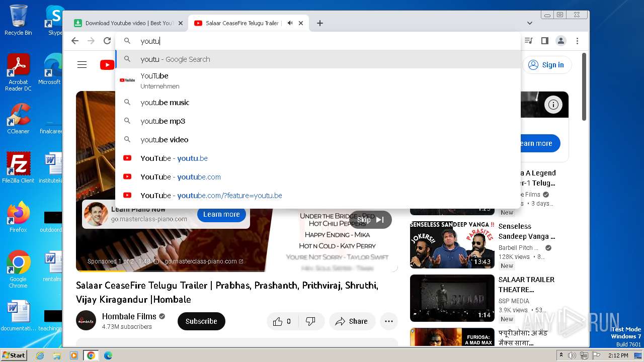Open the video's more actions ellipsis
Viewport: 644px width, 362px height.
point(388,321)
